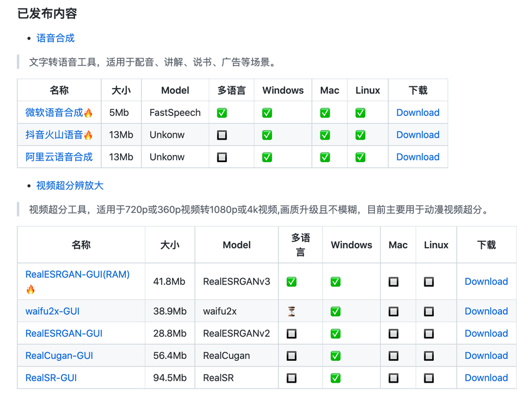The image size is (532, 395).
Task: Open the 语音合成 section link
Action: pos(56,38)
